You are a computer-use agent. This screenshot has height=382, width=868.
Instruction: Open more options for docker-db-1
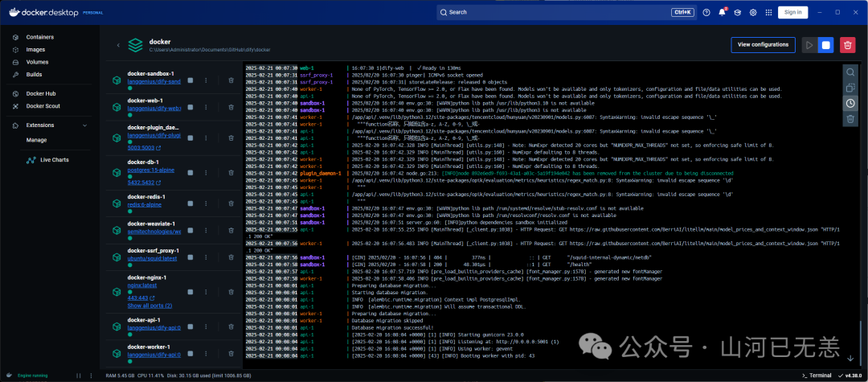pyautogui.click(x=206, y=173)
